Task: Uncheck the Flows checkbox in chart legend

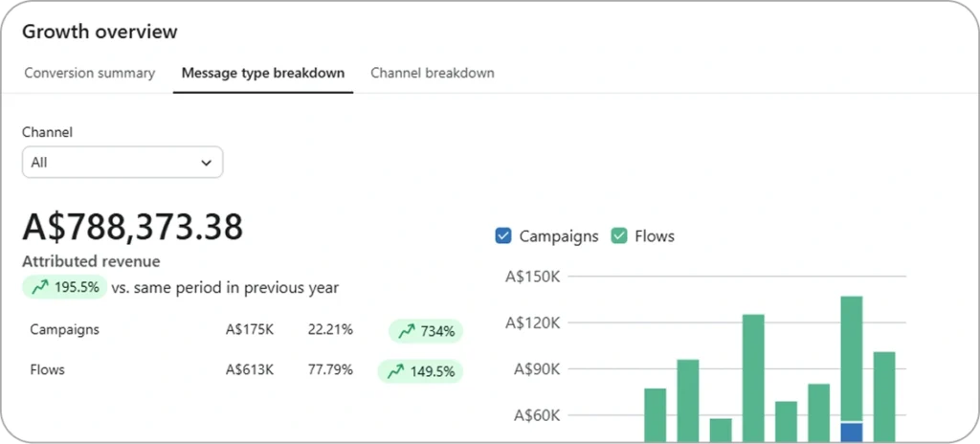Action: [x=619, y=235]
